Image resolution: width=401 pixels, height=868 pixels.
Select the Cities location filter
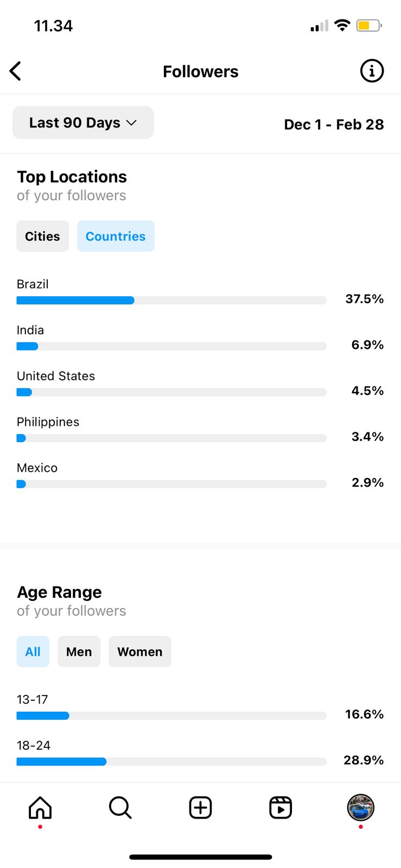[42, 236]
